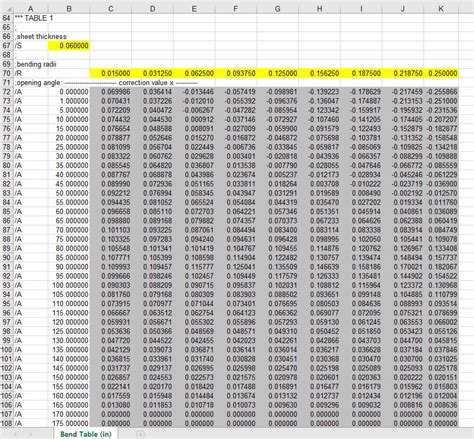Select column H header

[x=319, y=9]
